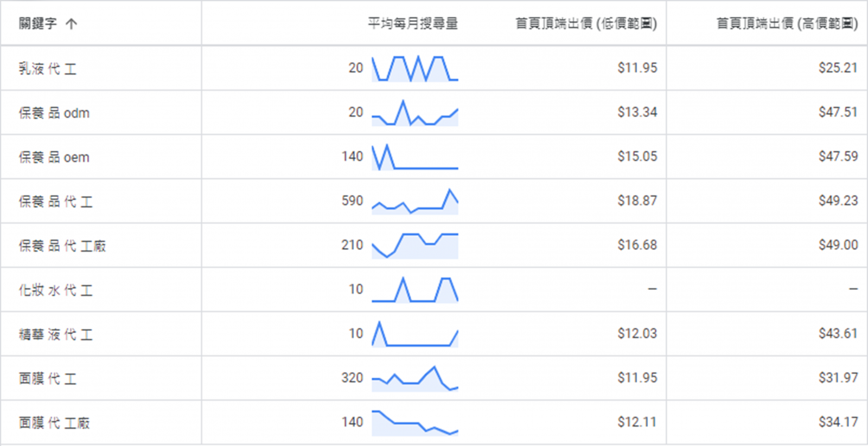868x446 pixels.
Task: Click the 保養品 代工廠 trend sparkline
Action: [x=414, y=245]
